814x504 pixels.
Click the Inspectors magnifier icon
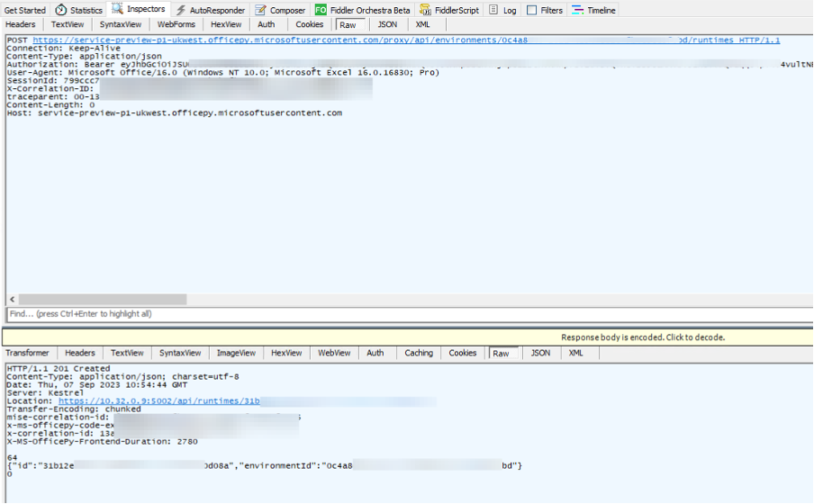point(117,9)
